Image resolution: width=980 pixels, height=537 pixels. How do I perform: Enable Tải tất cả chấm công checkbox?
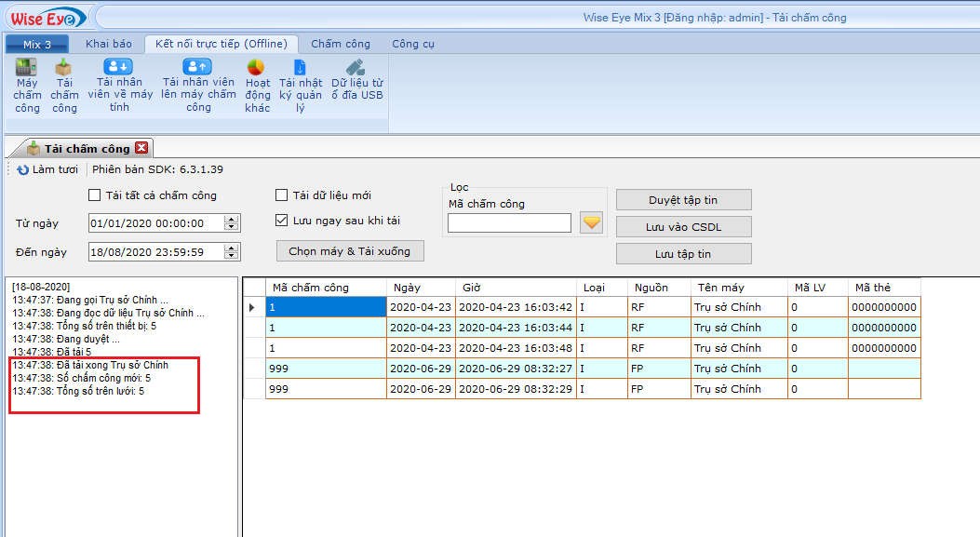pyautogui.click(x=95, y=195)
